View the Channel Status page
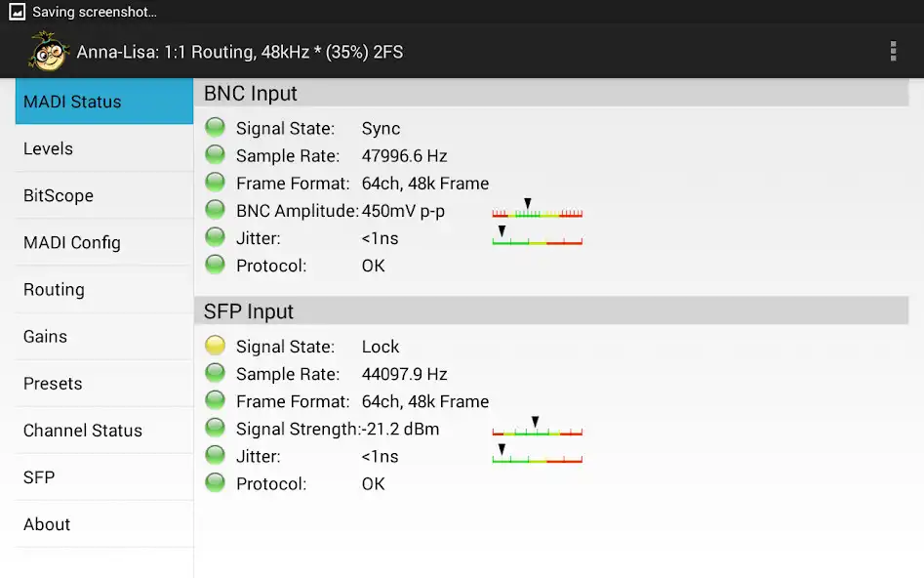This screenshot has height=578, width=924. click(x=104, y=430)
